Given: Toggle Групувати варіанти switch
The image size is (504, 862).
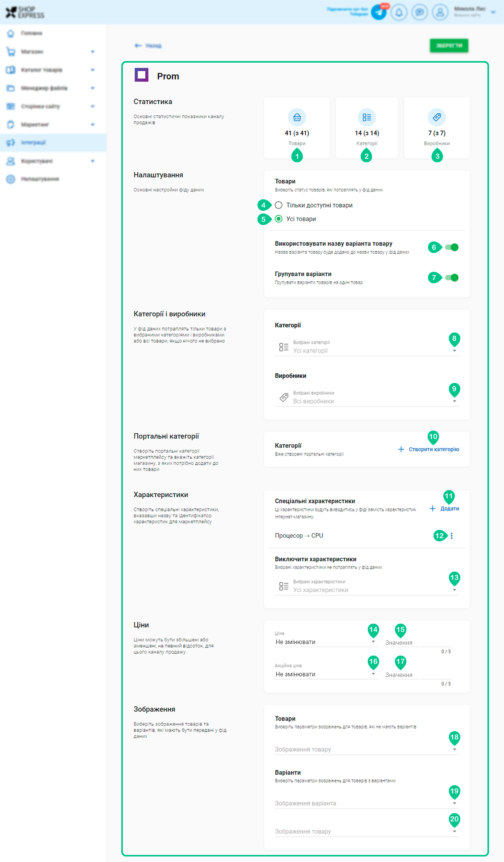Looking at the screenshot, I should (452, 278).
